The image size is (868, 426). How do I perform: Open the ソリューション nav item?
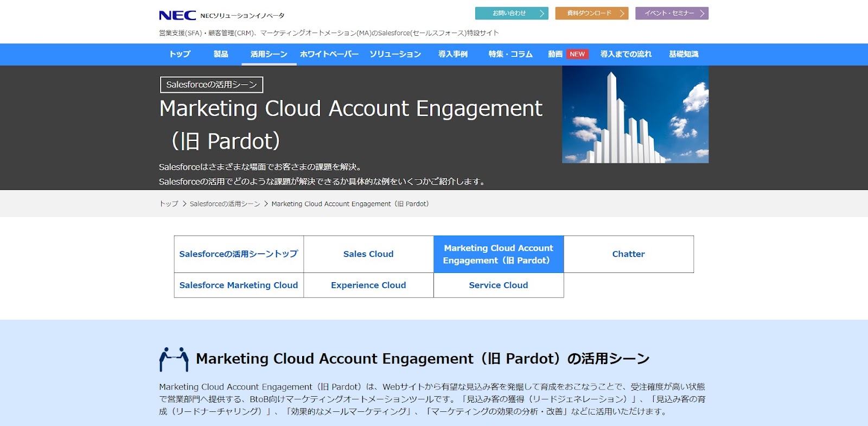pyautogui.click(x=395, y=54)
